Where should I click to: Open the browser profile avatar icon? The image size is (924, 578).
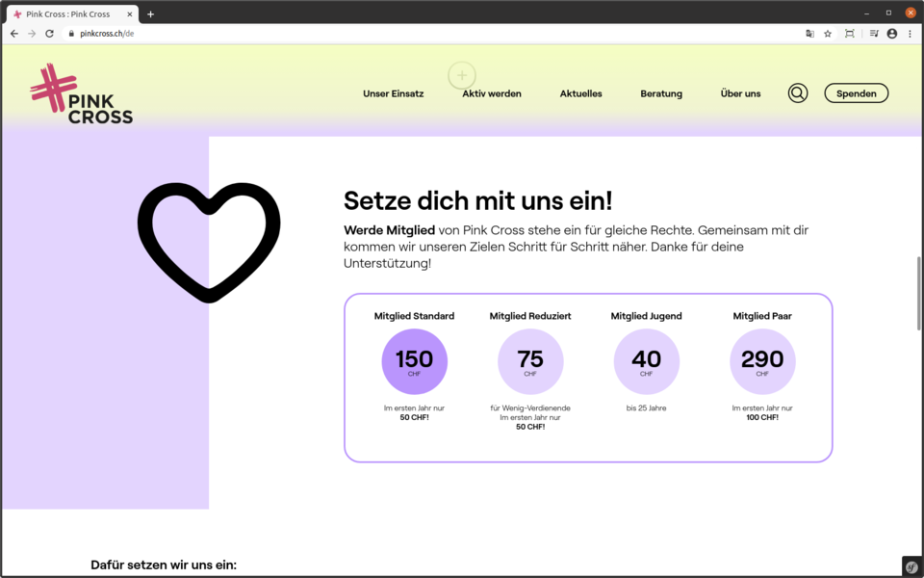(x=892, y=34)
